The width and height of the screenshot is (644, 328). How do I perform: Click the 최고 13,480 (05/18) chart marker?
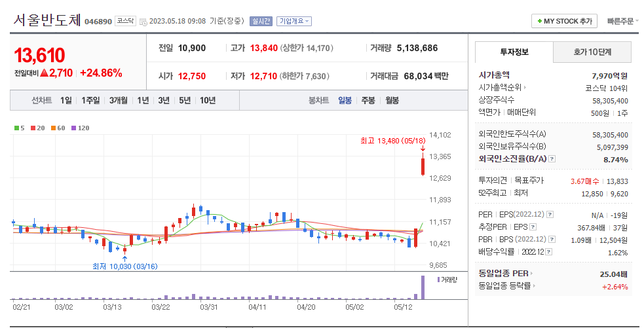coord(392,141)
